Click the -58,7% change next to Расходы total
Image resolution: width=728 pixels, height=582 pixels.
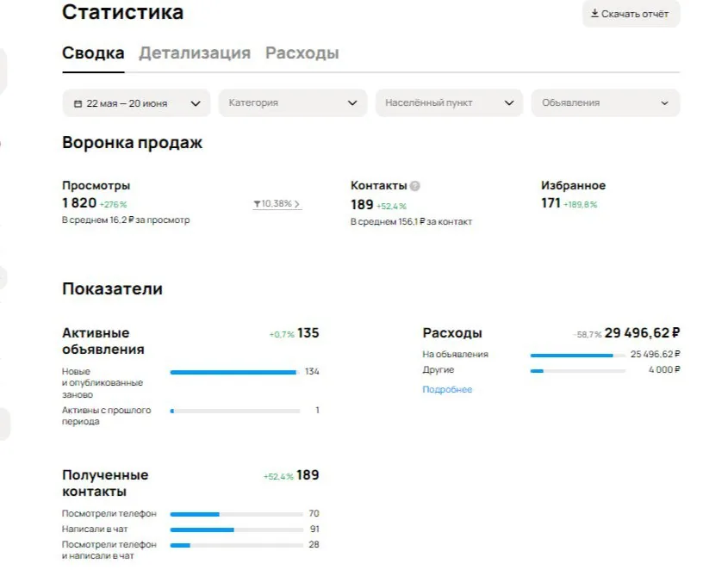[x=588, y=334]
